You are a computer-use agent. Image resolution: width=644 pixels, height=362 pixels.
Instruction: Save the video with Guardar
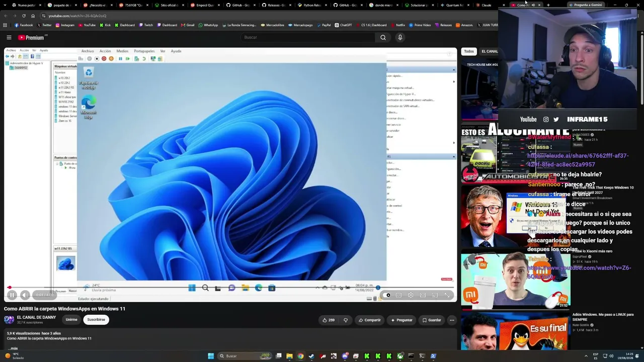point(432,320)
